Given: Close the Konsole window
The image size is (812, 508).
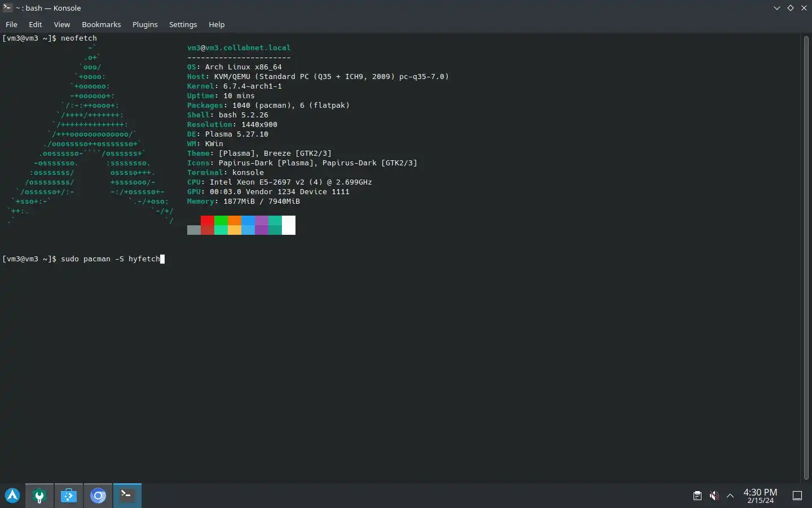Looking at the screenshot, I should 804,8.
